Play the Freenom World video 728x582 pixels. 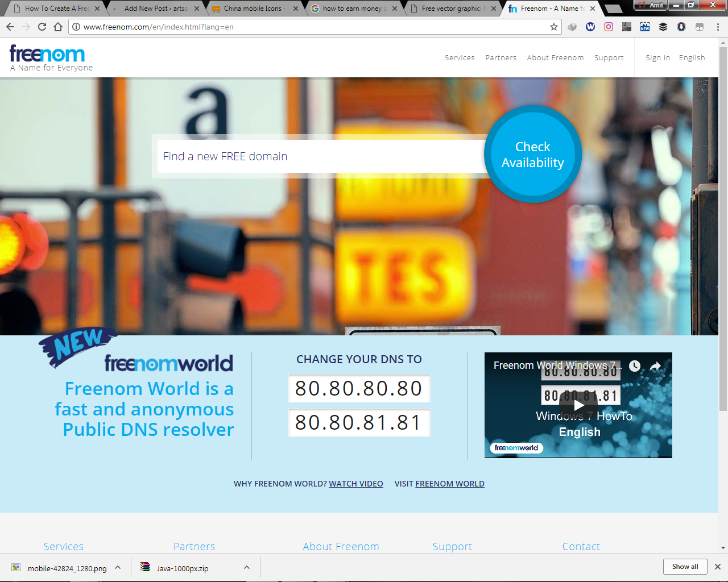click(x=578, y=405)
